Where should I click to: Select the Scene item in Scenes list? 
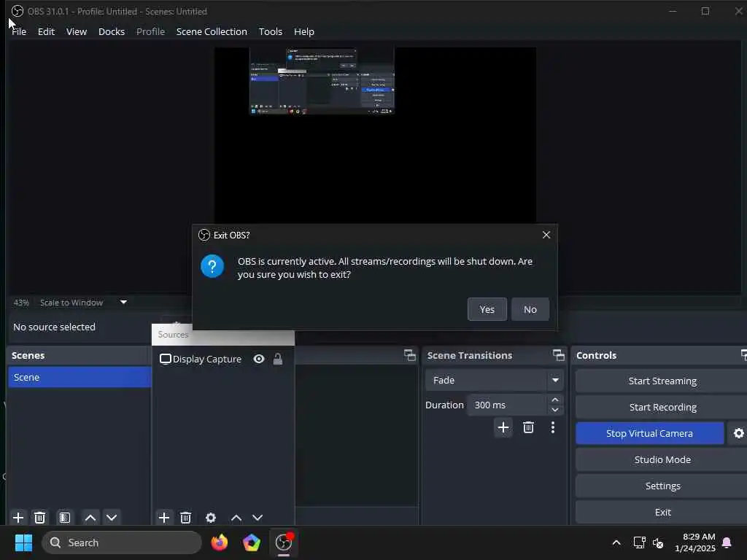[x=80, y=377]
